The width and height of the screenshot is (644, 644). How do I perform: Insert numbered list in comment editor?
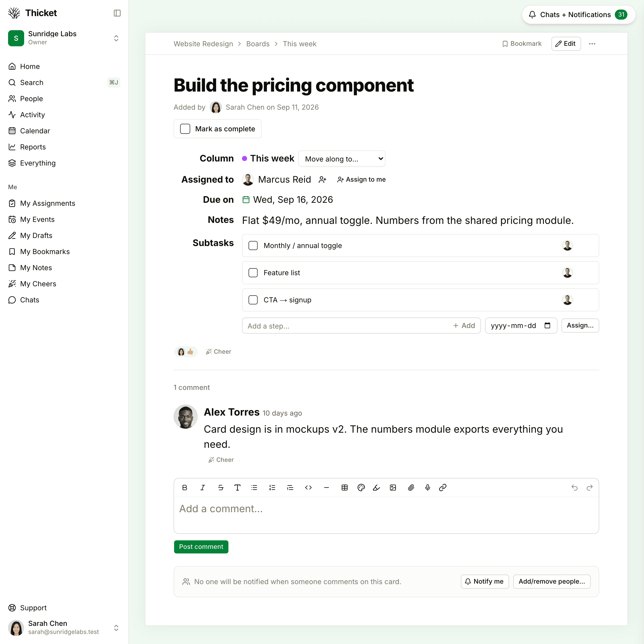click(272, 488)
